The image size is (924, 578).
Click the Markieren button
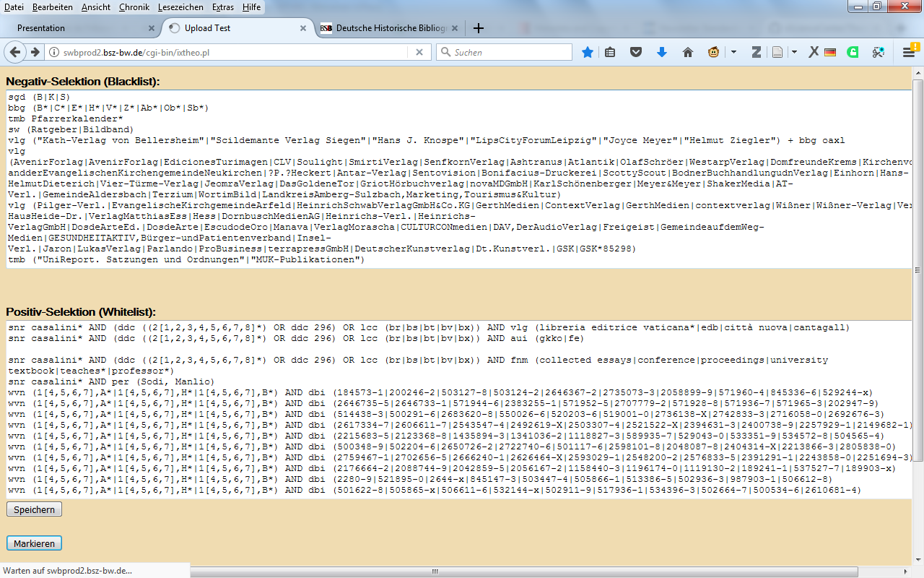click(x=34, y=543)
